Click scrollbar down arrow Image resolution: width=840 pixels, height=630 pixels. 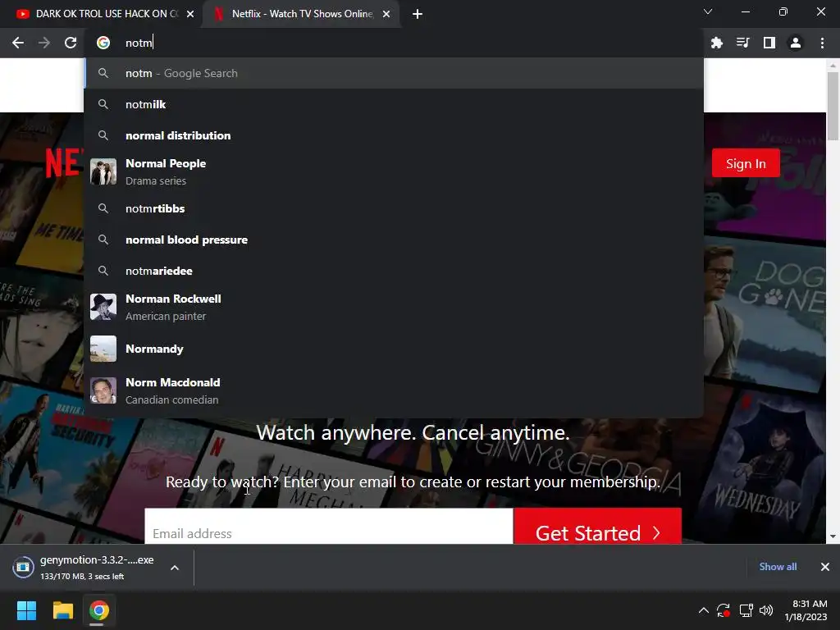(x=833, y=536)
